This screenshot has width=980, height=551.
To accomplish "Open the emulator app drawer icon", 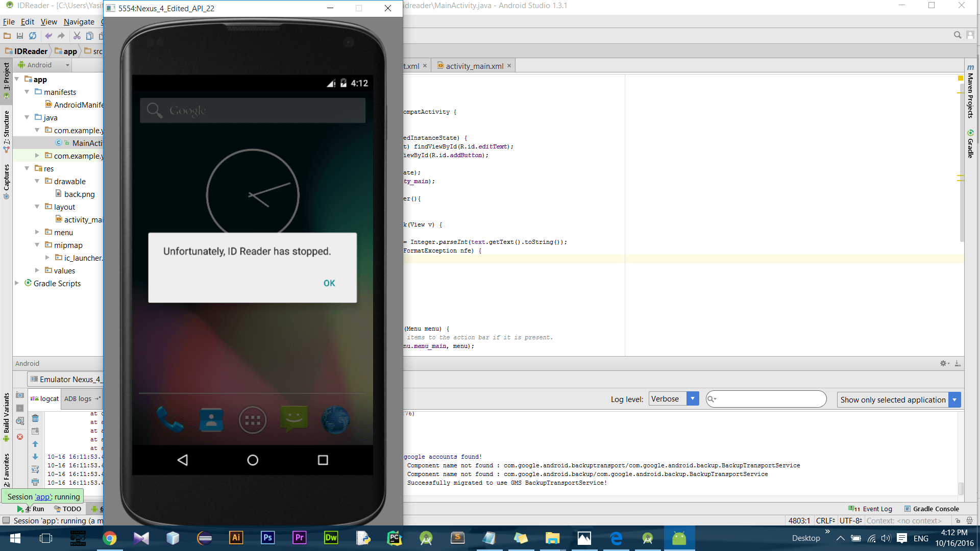I will pos(253,420).
